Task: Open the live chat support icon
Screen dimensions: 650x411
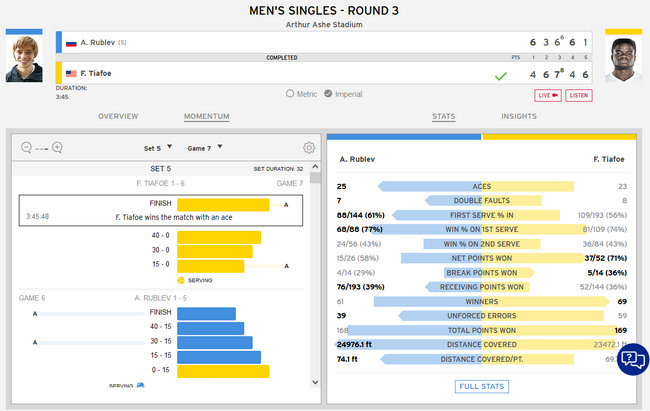Action: (x=632, y=359)
